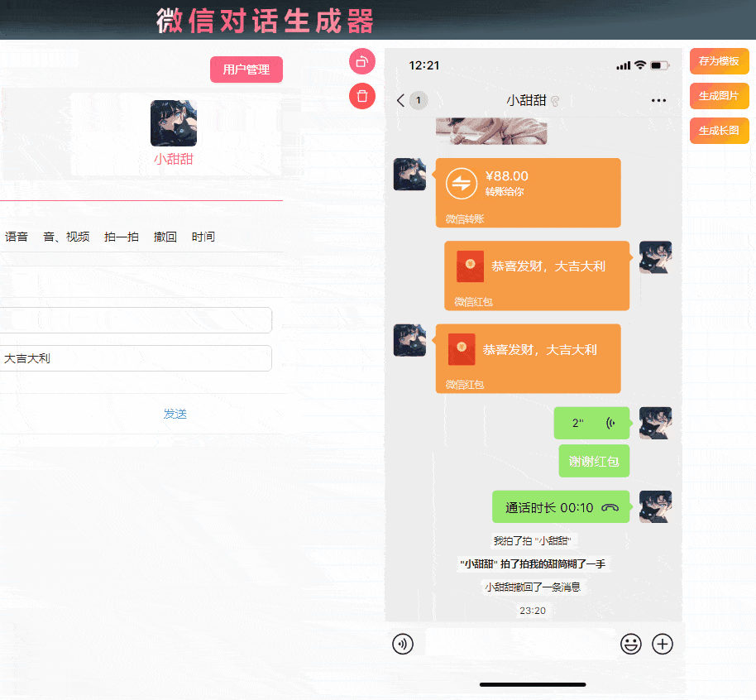This screenshot has height=700, width=756.
Task: Switch to the 语音 tab
Action: pos(17,237)
